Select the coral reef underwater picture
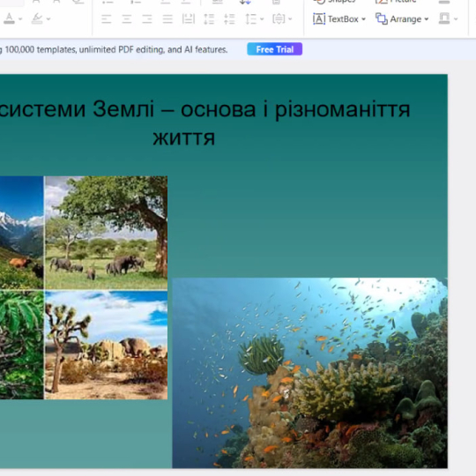The height and width of the screenshot is (476, 476). click(x=309, y=373)
